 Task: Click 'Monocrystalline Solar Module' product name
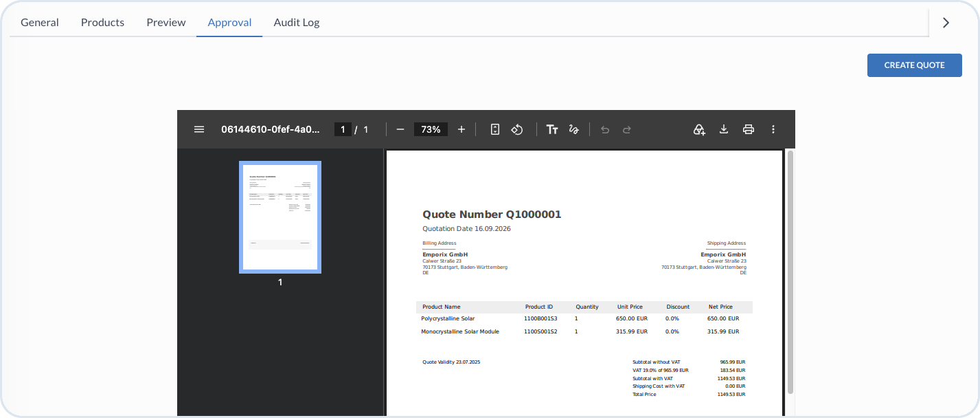click(x=460, y=331)
